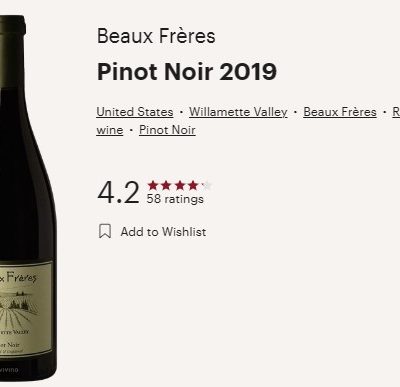Image resolution: width=400 pixels, height=387 pixels.
Task: Click the cut-off 'R' link at right edge
Action: coord(396,112)
